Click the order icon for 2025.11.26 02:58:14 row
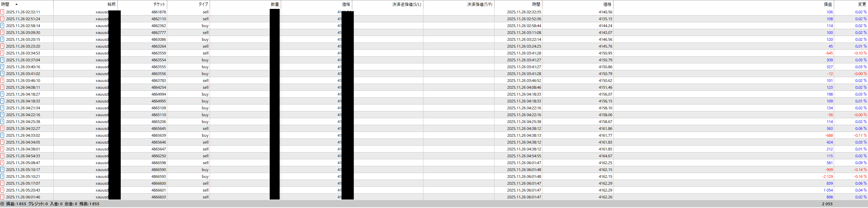This screenshot has width=868, height=208. (x=2, y=26)
